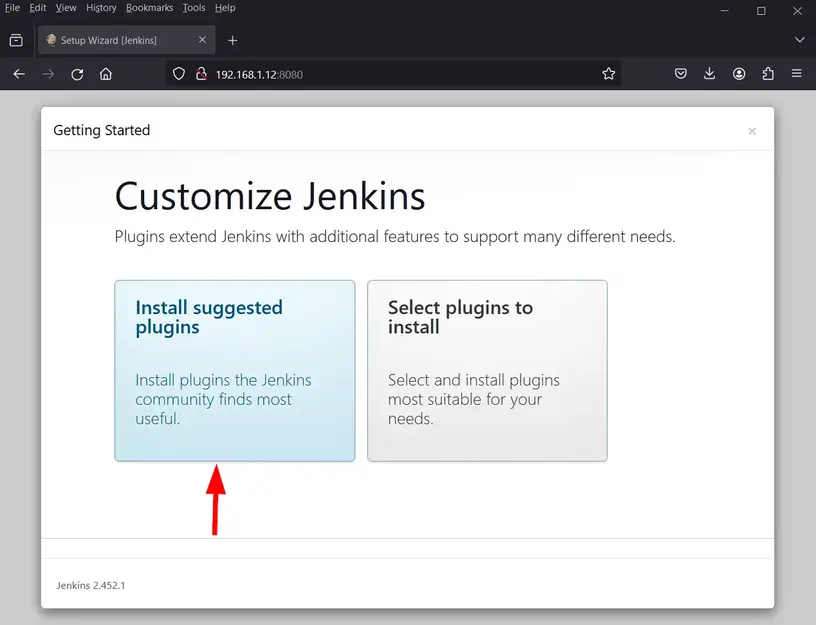Open the Extensions puzzle icon
Viewport: 816px width, 625px height.
click(768, 74)
